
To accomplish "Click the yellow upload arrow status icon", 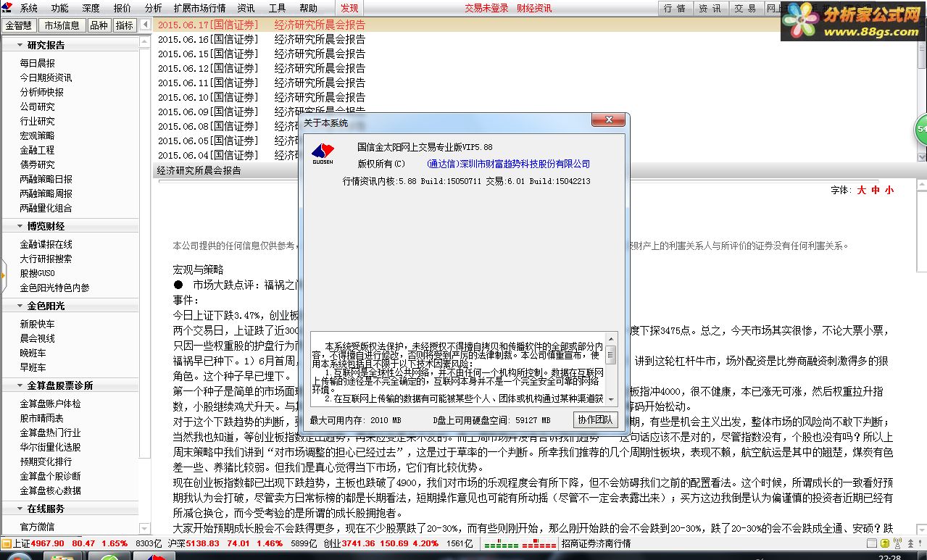I will (885, 543).
